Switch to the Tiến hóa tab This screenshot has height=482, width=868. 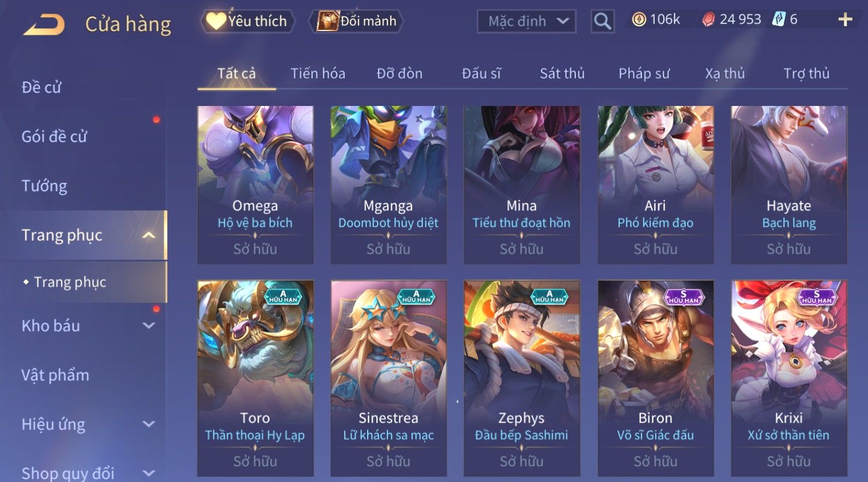tap(318, 73)
